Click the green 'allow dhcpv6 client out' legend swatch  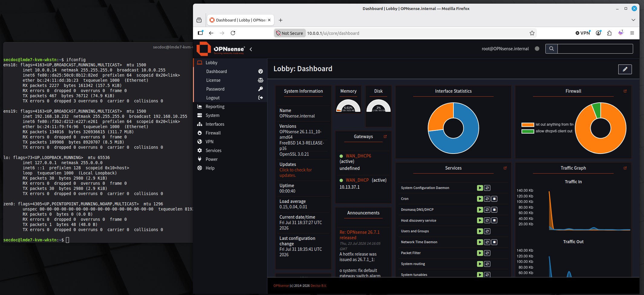pyautogui.click(x=528, y=131)
